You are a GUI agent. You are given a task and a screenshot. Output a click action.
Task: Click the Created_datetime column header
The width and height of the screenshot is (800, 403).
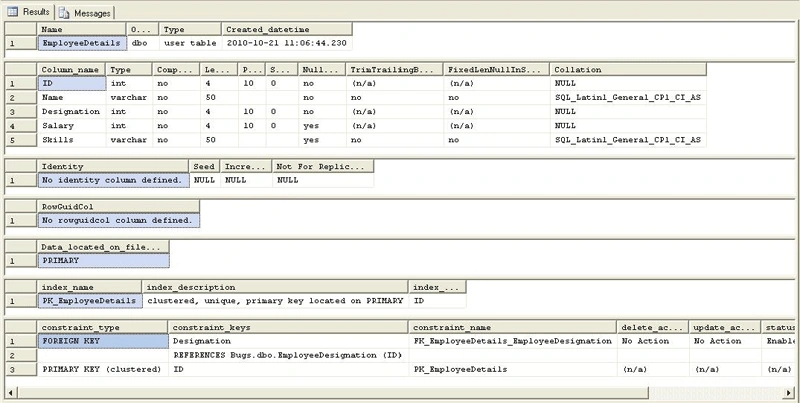coord(287,30)
